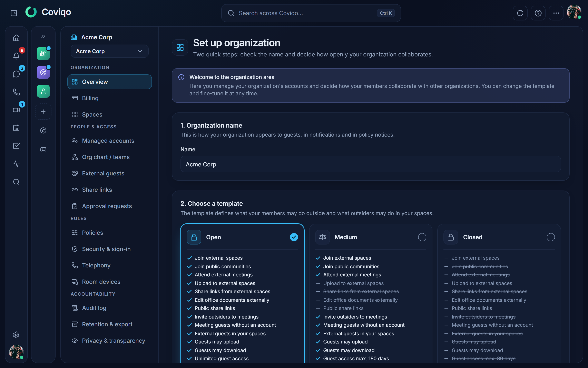
Task: Select the Closed template radio button
Action: tap(551, 237)
